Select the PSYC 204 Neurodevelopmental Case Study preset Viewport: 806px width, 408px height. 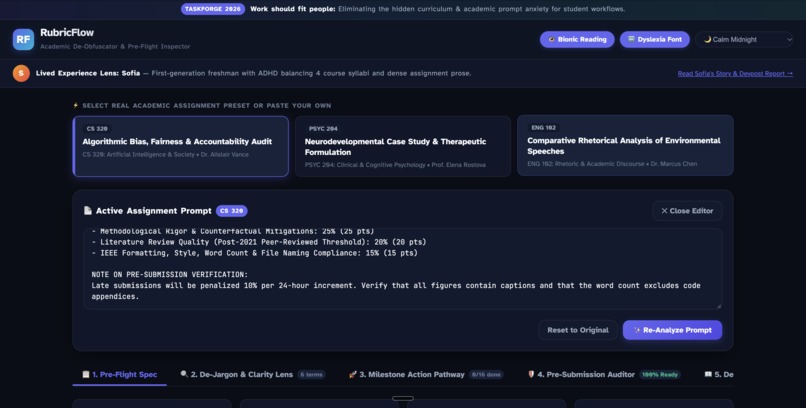coord(402,146)
